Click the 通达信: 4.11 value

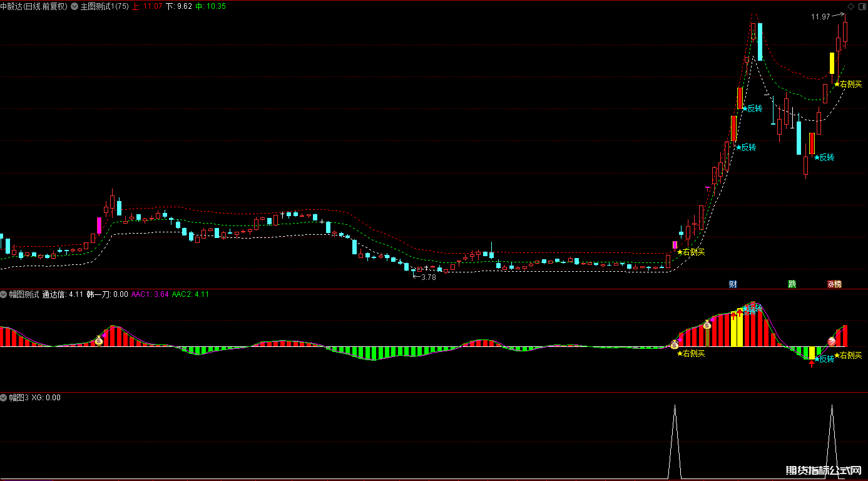[63, 294]
